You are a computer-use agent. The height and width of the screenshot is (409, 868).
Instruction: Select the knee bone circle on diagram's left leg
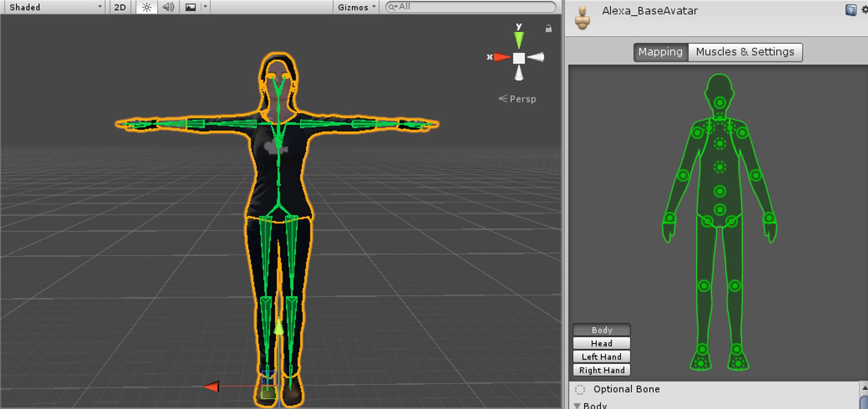(704, 285)
